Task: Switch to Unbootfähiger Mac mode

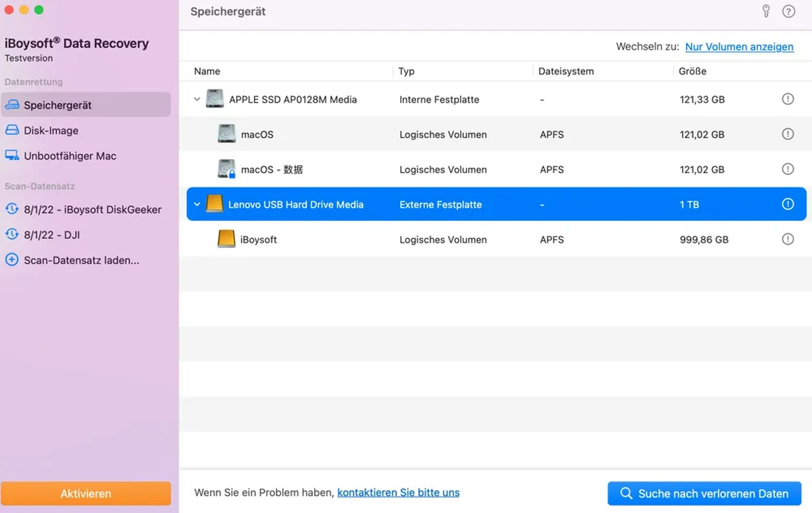Action: pos(70,156)
